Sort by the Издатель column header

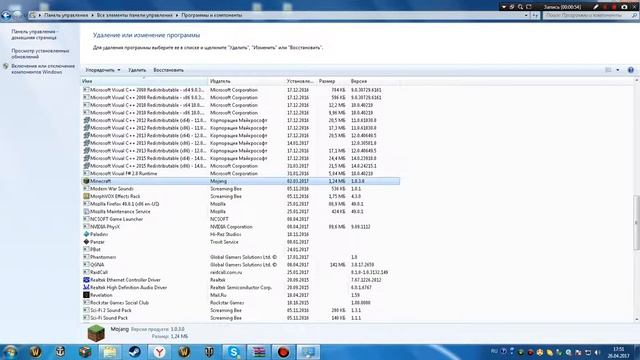[246, 81]
